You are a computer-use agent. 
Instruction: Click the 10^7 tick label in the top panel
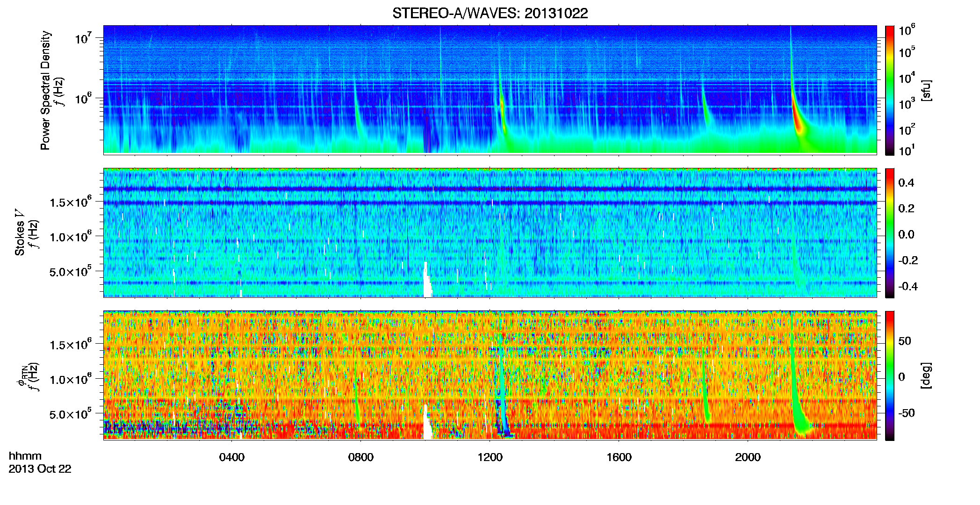point(83,37)
